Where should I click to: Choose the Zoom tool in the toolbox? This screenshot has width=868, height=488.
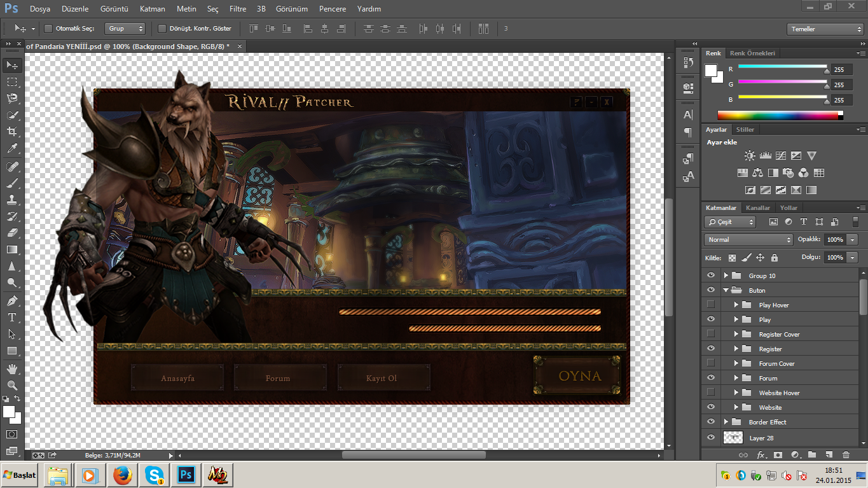(x=12, y=385)
